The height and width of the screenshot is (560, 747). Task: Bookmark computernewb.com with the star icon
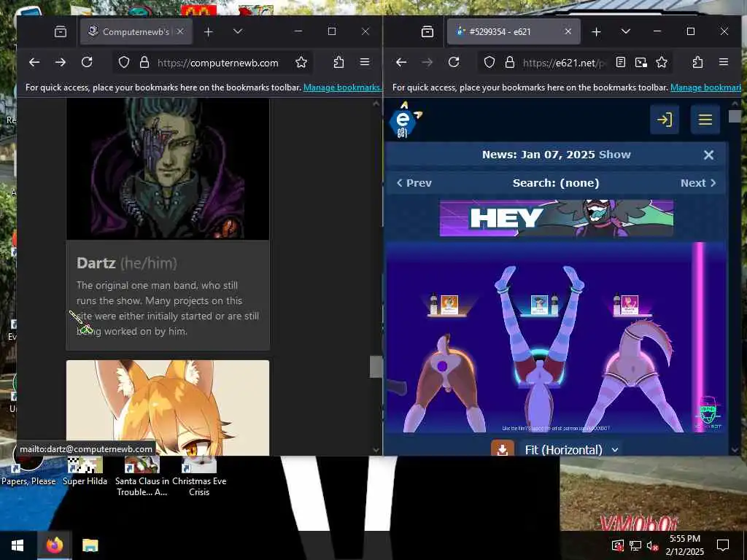pos(301,63)
